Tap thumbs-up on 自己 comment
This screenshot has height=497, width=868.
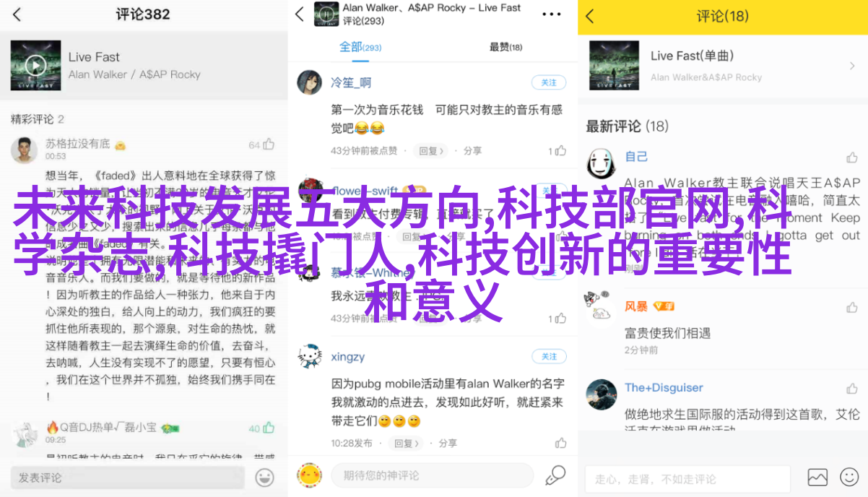tap(853, 157)
